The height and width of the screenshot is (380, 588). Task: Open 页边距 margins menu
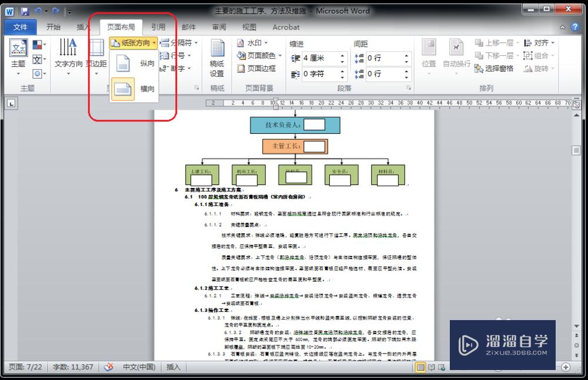tap(96, 56)
